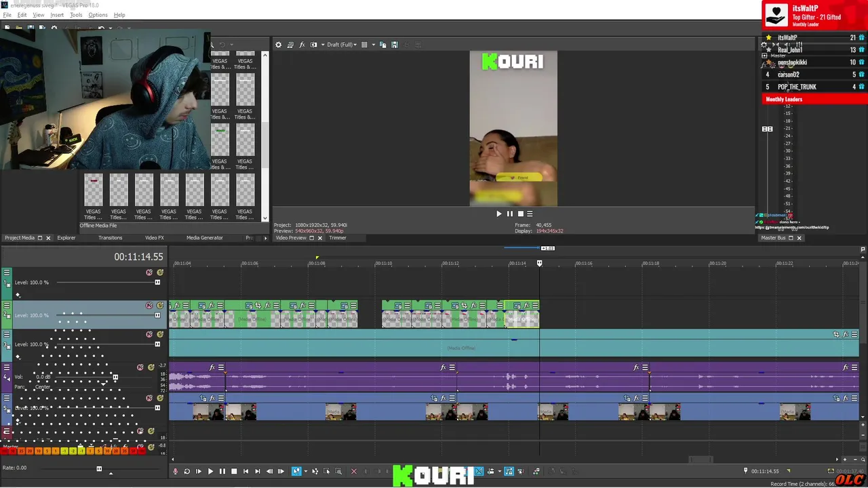Switch to the Trimmer tab
The width and height of the screenshot is (868, 488).
pyautogui.click(x=338, y=238)
